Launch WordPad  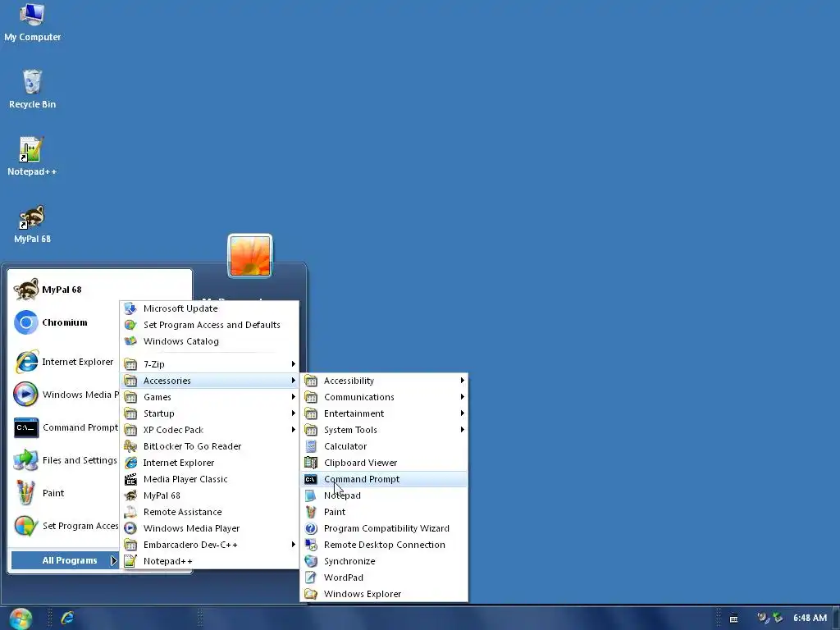click(384, 577)
